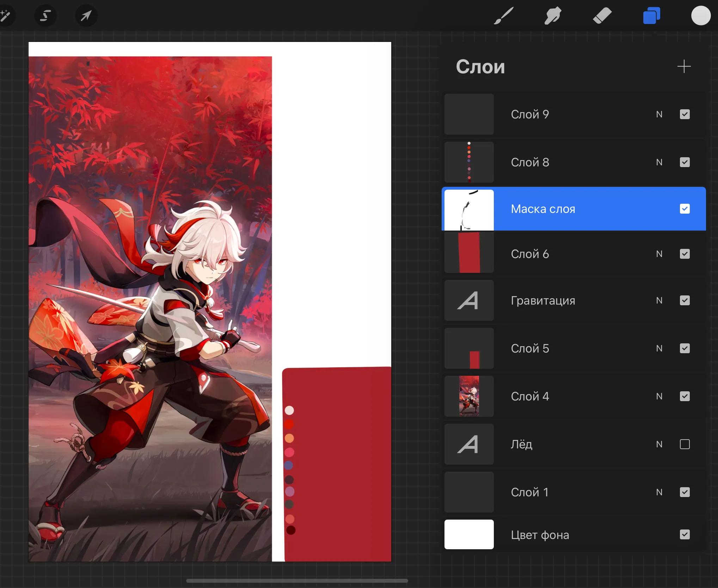Open blend mode N for Лёд
This screenshot has height=588, width=718.
[659, 444]
